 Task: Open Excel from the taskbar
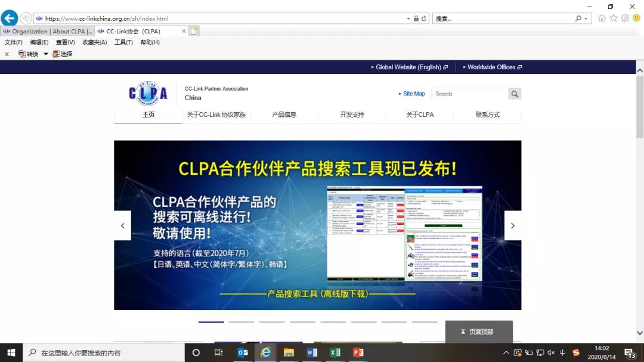[335, 352]
